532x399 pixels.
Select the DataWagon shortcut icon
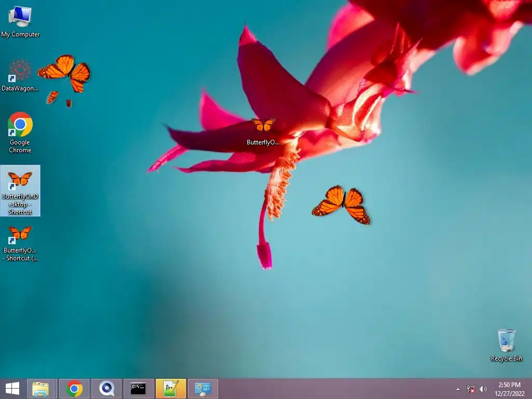(20, 75)
